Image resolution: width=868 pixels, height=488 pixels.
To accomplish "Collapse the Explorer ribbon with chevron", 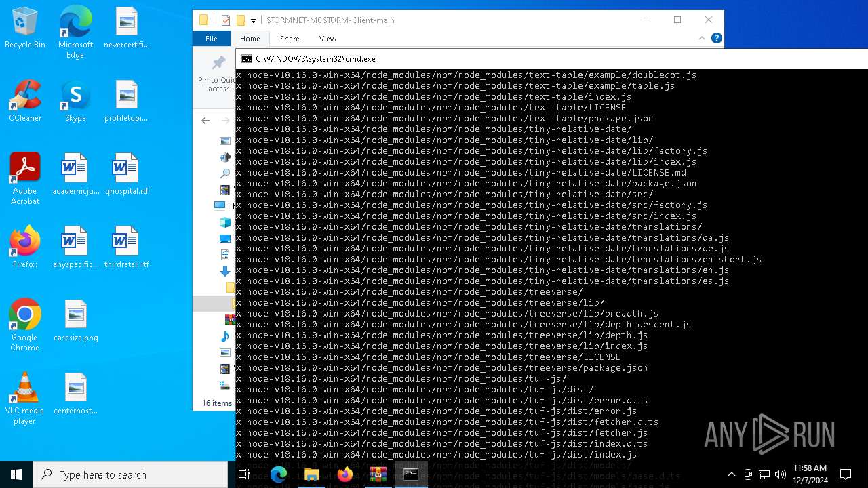I will (x=703, y=39).
